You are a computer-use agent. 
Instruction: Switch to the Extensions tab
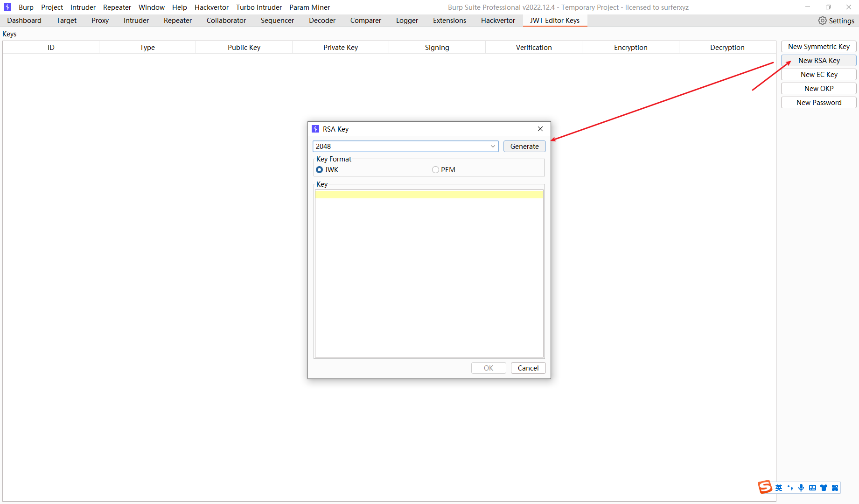coord(449,21)
